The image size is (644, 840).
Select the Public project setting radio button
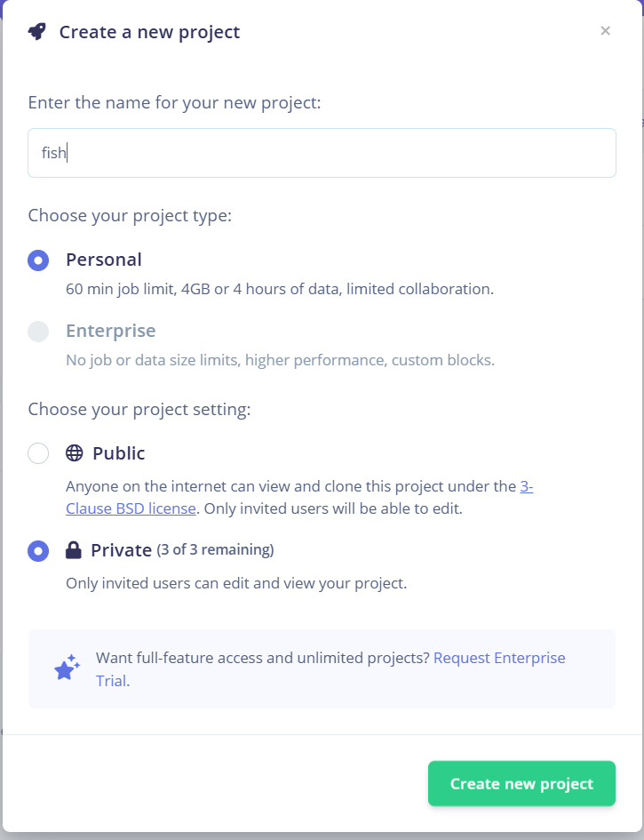38,453
